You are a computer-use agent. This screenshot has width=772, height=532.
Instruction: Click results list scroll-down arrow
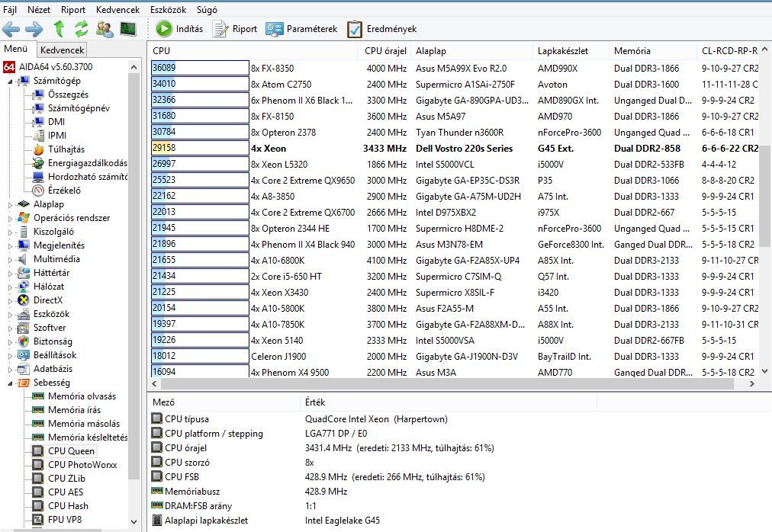(764, 372)
